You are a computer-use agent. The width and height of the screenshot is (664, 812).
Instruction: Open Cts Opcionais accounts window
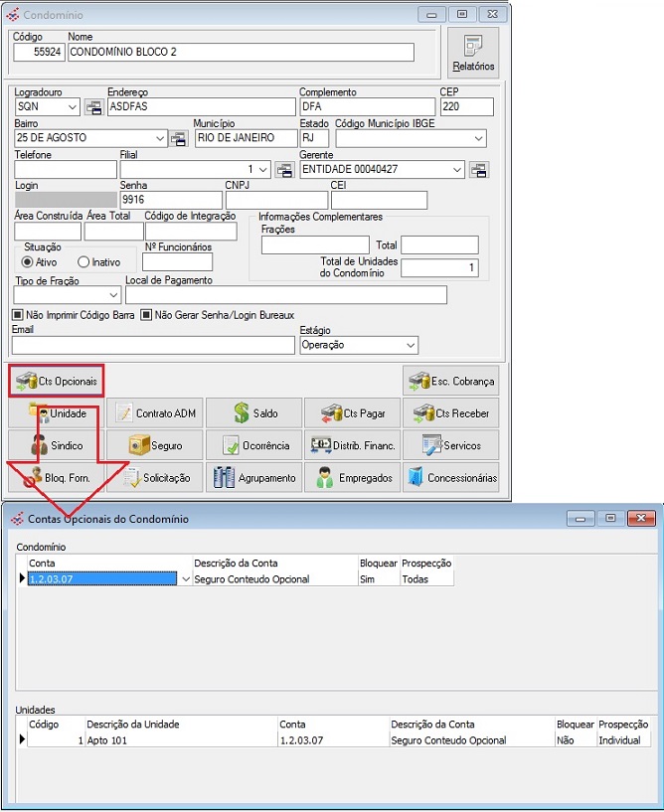tap(58, 381)
